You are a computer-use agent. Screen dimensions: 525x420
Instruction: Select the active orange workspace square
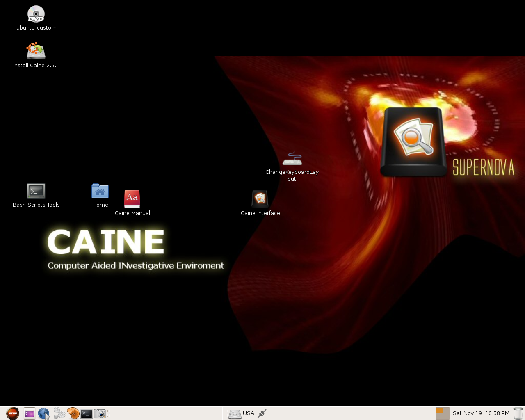(x=439, y=410)
